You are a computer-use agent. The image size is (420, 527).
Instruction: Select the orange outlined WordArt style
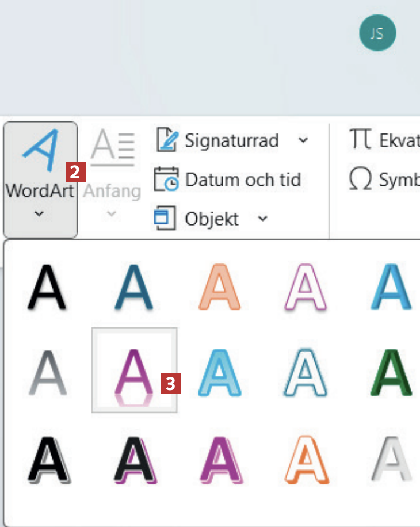tap(220, 288)
